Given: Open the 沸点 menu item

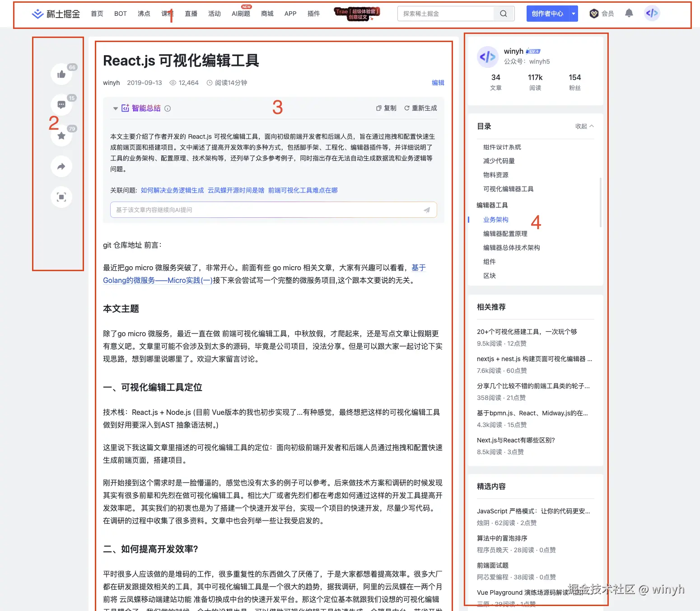Looking at the screenshot, I should [144, 13].
